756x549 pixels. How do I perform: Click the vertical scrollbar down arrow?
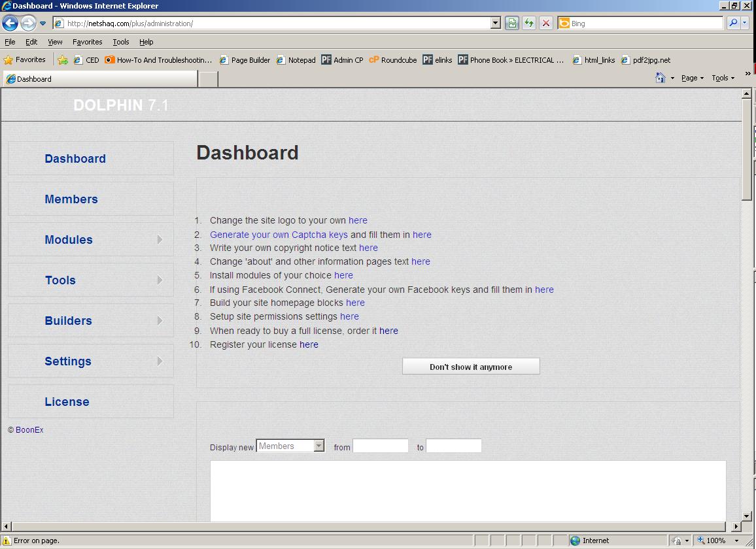pos(747,516)
